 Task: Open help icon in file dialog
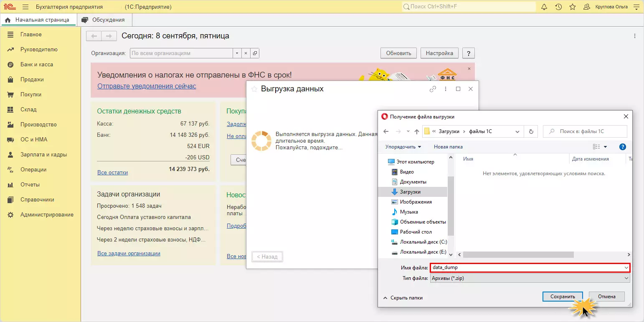pos(622,147)
